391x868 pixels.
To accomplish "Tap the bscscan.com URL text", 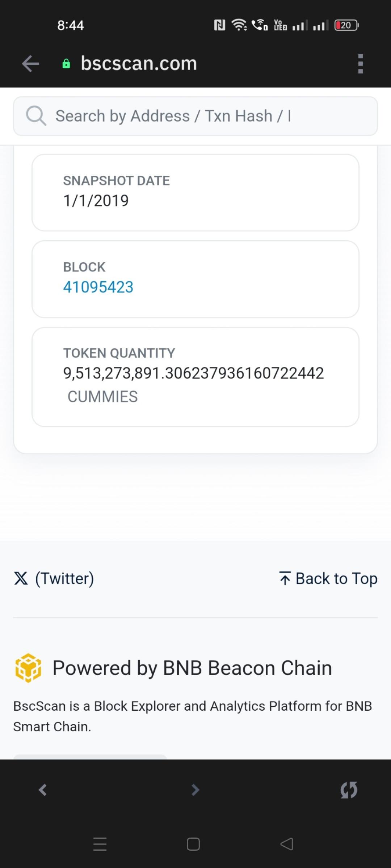I will [x=139, y=63].
